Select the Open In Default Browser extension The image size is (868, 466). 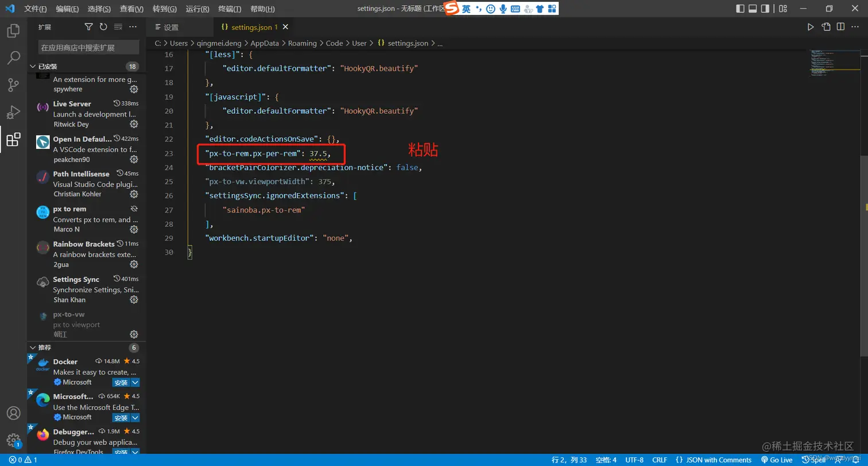pos(87,149)
